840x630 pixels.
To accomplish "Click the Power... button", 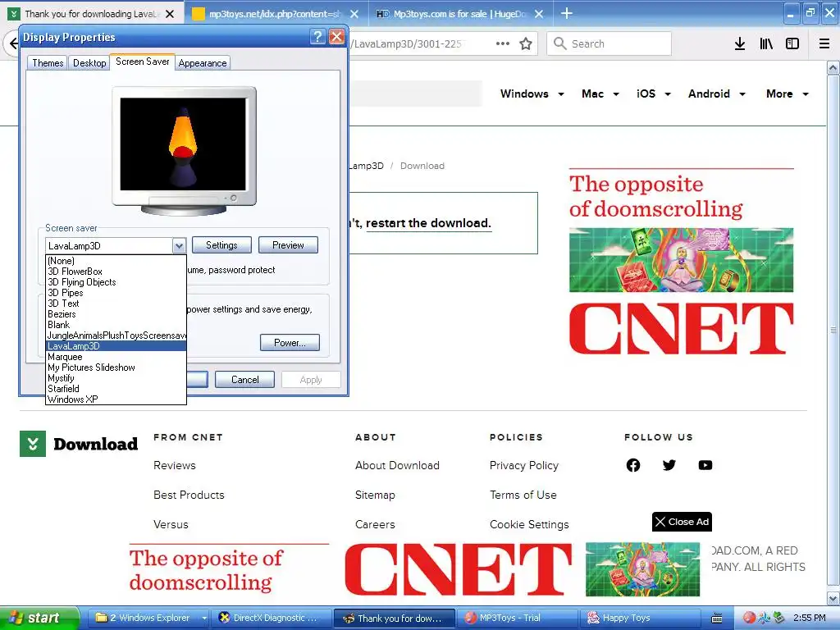I will pyautogui.click(x=290, y=343).
